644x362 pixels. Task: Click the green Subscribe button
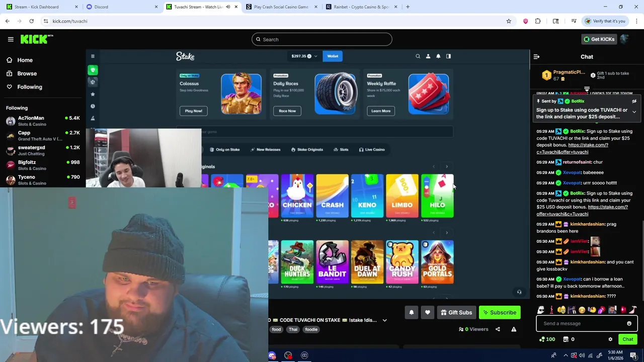[x=500, y=313]
